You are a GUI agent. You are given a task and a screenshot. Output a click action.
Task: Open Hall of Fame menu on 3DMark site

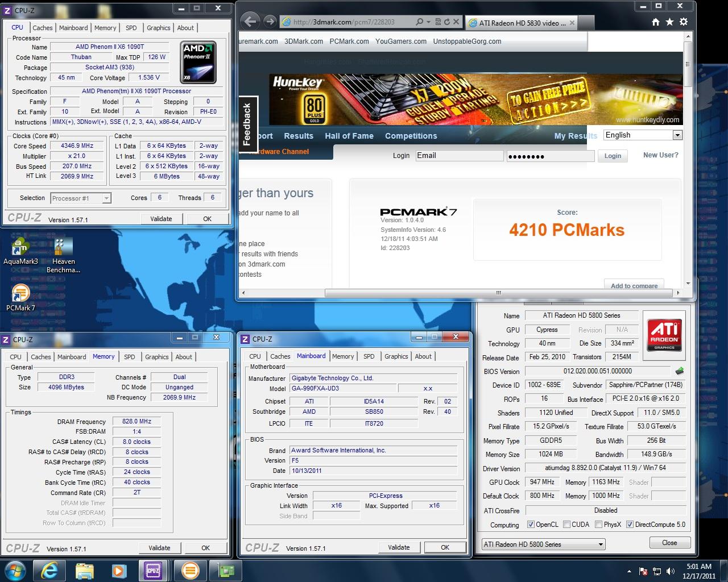349,136
